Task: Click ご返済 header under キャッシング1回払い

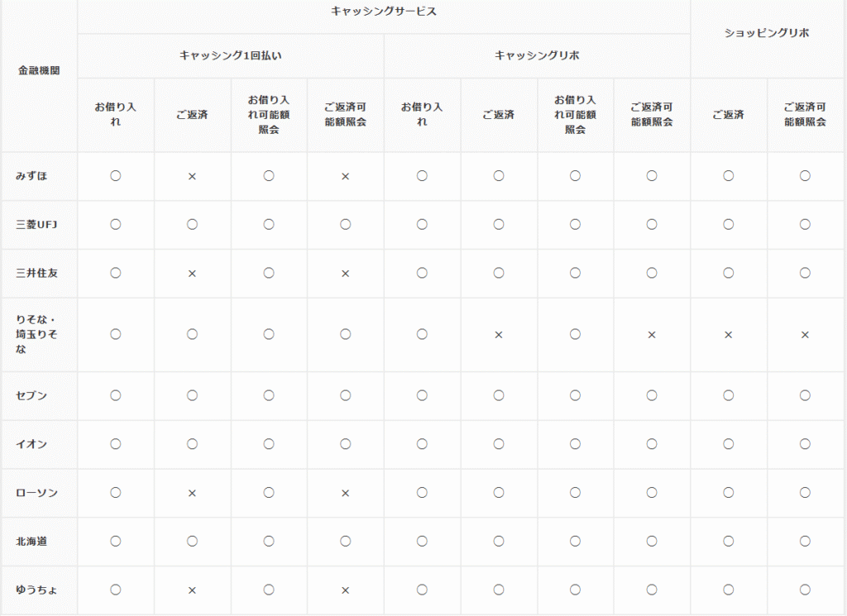Action: [192, 114]
